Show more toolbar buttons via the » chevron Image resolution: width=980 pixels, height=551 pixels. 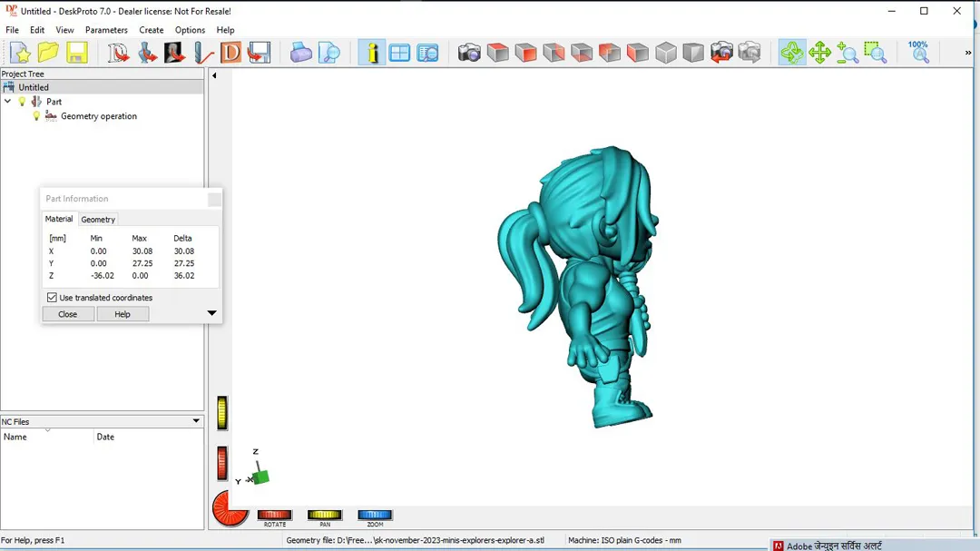click(968, 53)
